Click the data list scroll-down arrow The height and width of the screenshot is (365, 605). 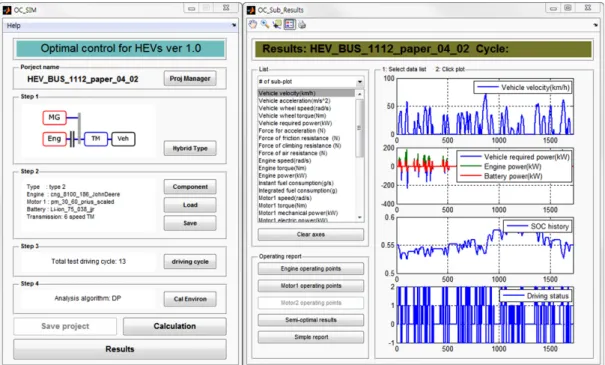(360, 218)
